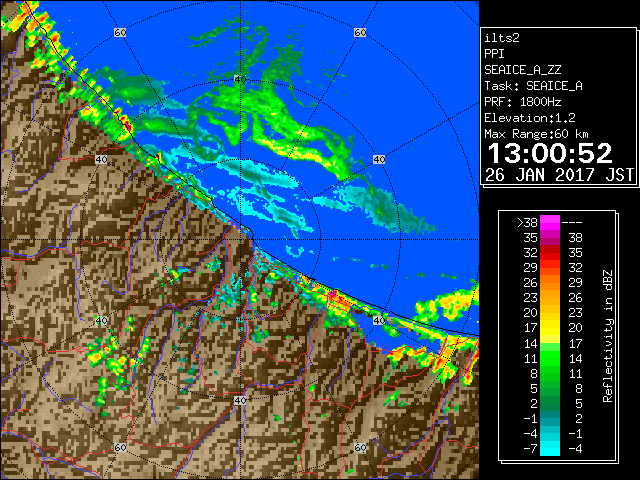
Task: Pick the red legend band beside 32
Action: click(550, 253)
